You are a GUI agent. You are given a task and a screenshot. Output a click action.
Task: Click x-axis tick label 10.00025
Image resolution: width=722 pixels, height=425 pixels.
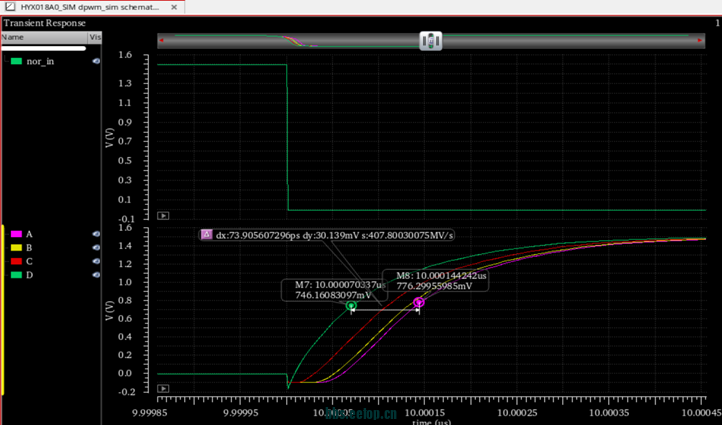tap(520, 413)
